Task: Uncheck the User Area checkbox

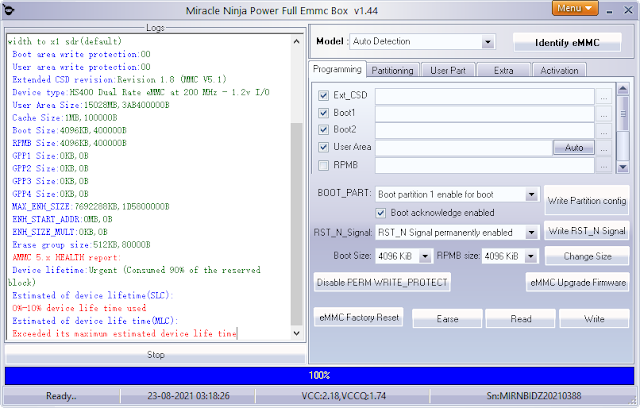Action: [x=323, y=147]
